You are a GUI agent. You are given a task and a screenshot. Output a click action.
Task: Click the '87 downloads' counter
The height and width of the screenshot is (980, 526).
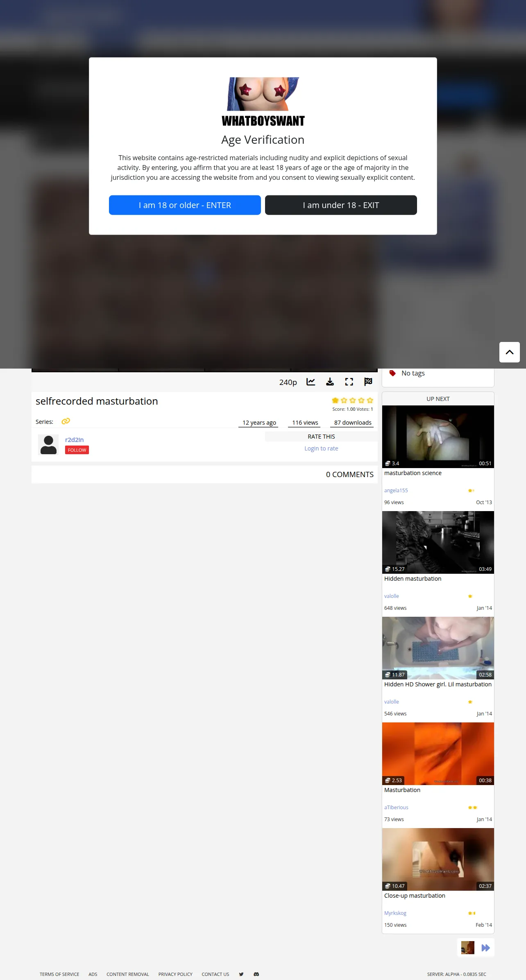[353, 423]
